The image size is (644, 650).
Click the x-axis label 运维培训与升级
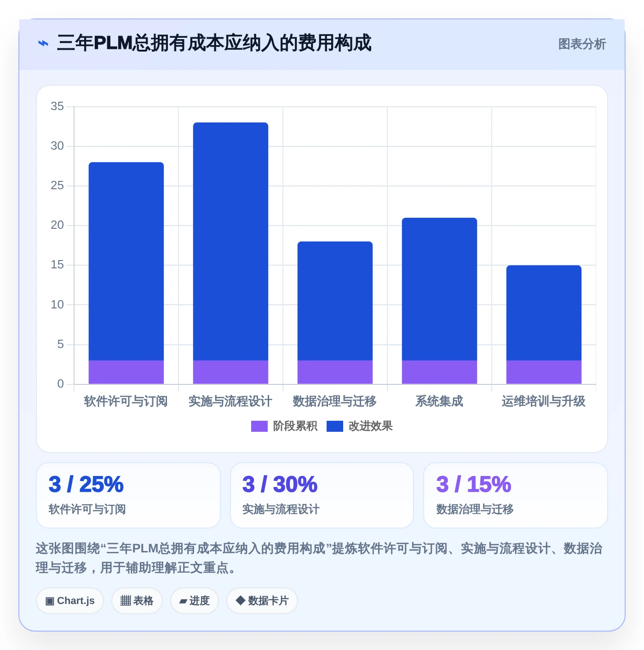click(x=544, y=401)
